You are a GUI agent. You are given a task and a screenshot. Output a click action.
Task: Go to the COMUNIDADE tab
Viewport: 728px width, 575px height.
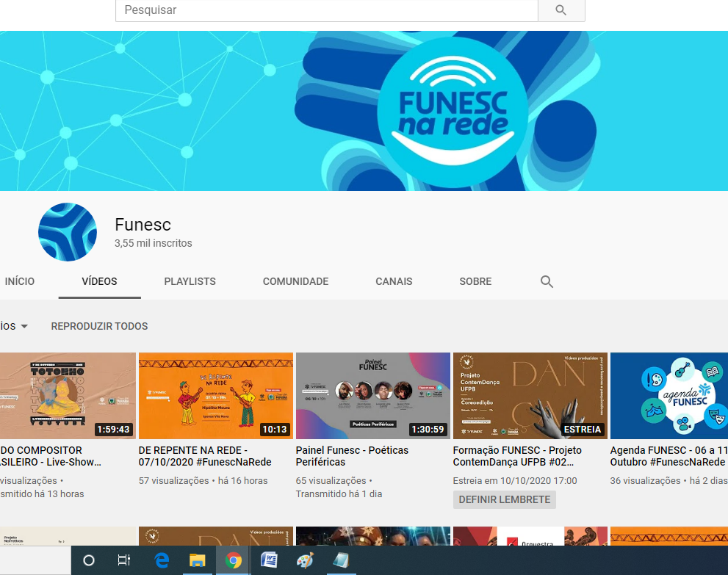pos(296,281)
